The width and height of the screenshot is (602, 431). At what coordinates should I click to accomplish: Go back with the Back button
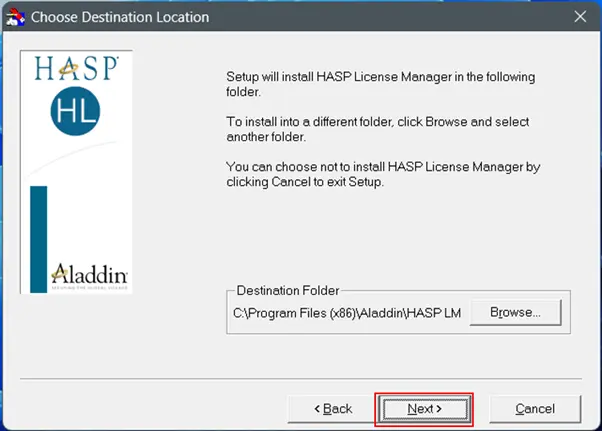click(x=332, y=409)
